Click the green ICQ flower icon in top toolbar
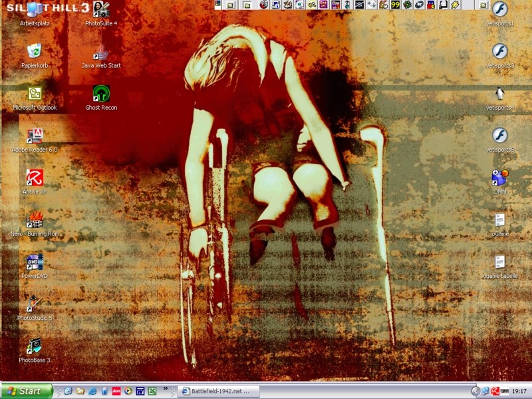Screen dimensions: 532x399 (x=408, y=5)
